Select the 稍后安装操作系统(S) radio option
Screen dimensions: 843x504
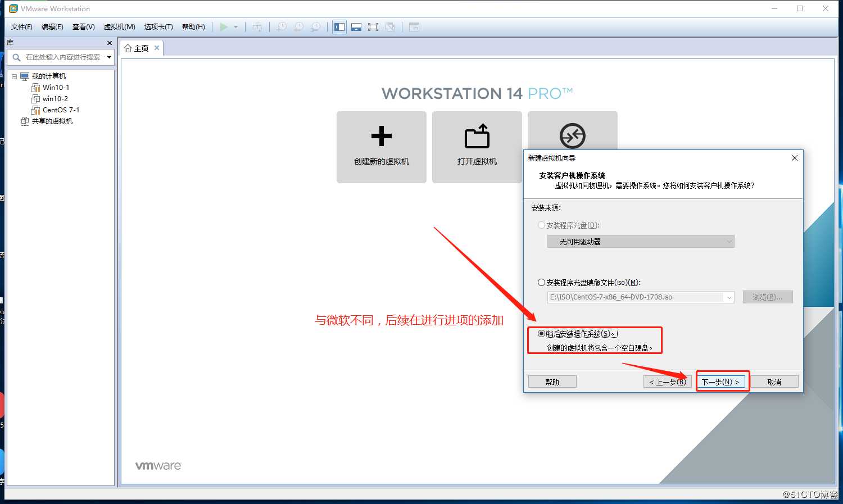(x=542, y=334)
